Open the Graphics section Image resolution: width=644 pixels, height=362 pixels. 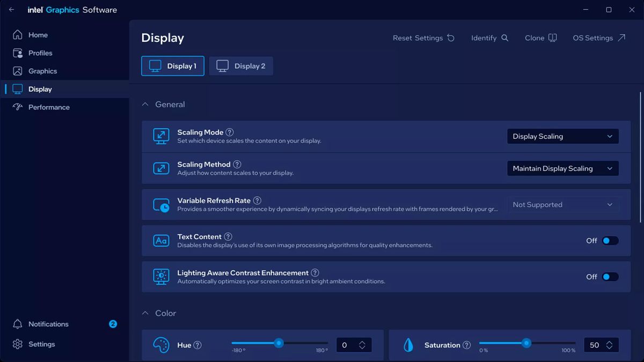coord(42,71)
